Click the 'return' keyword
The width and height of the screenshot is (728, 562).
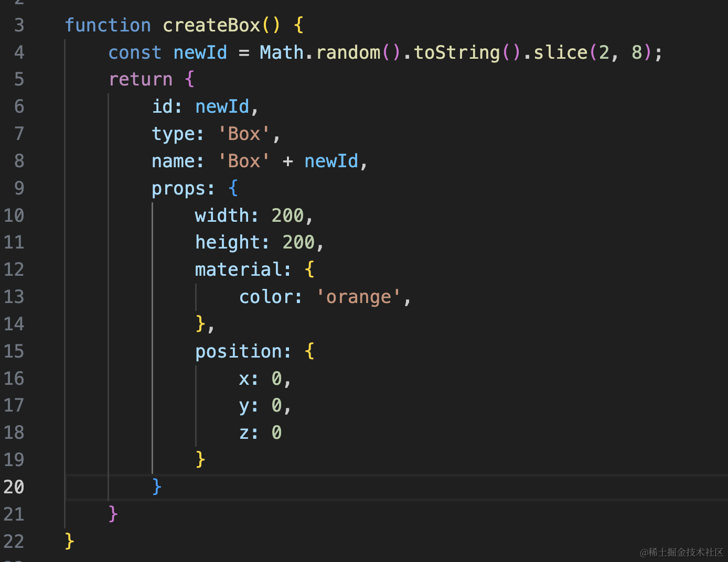(141, 80)
